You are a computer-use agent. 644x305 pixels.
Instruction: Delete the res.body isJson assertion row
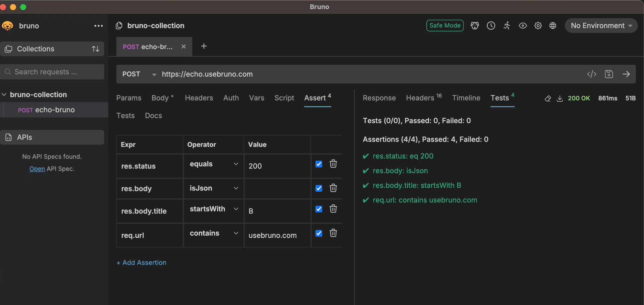[333, 188]
